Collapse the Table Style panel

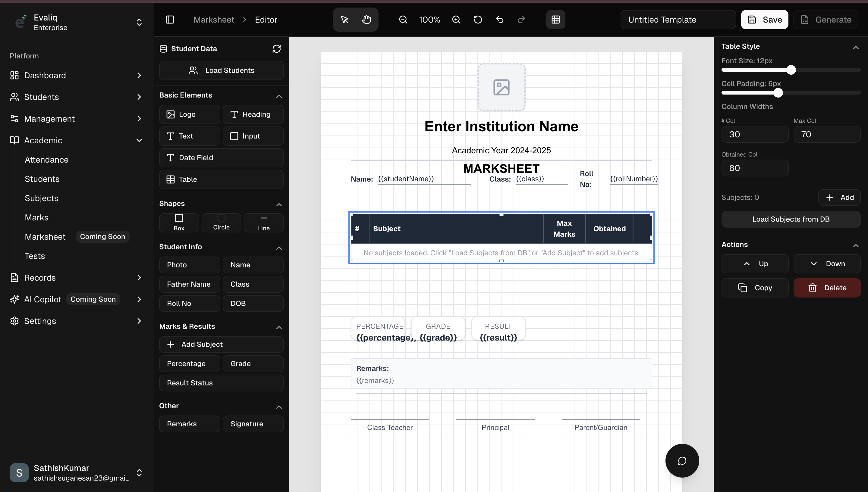point(855,47)
